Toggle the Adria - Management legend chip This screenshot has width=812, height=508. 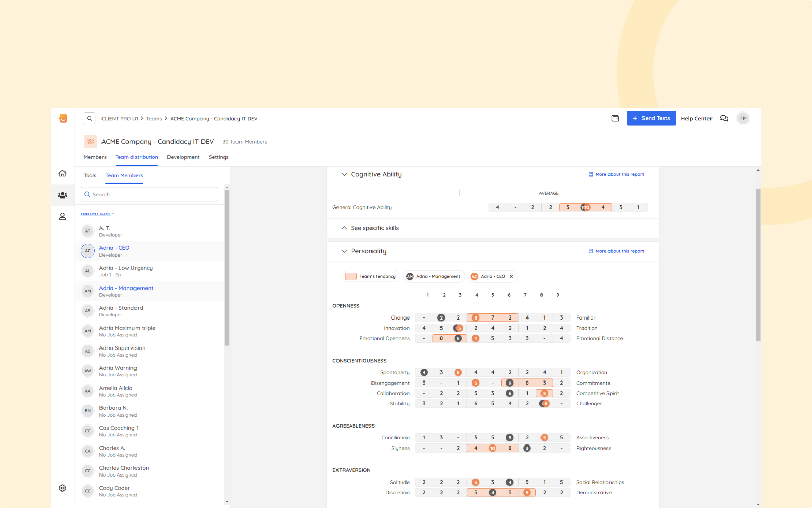pos(434,277)
